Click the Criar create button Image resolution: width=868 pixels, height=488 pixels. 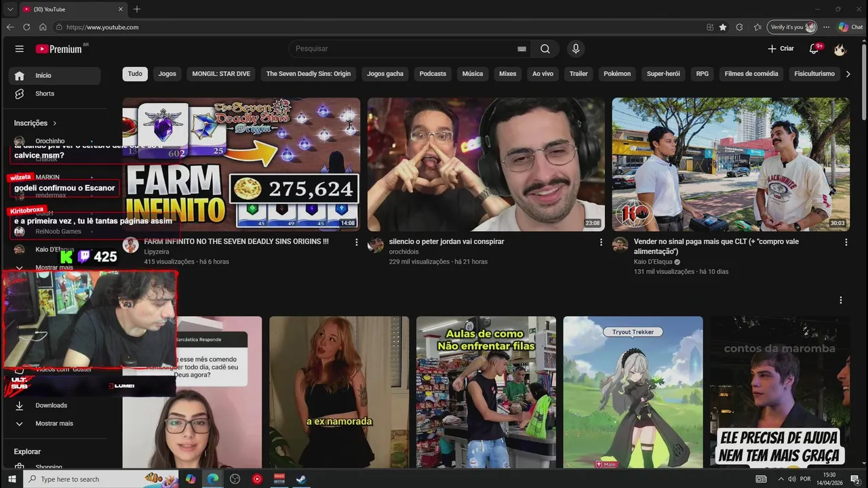[x=781, y=49]
